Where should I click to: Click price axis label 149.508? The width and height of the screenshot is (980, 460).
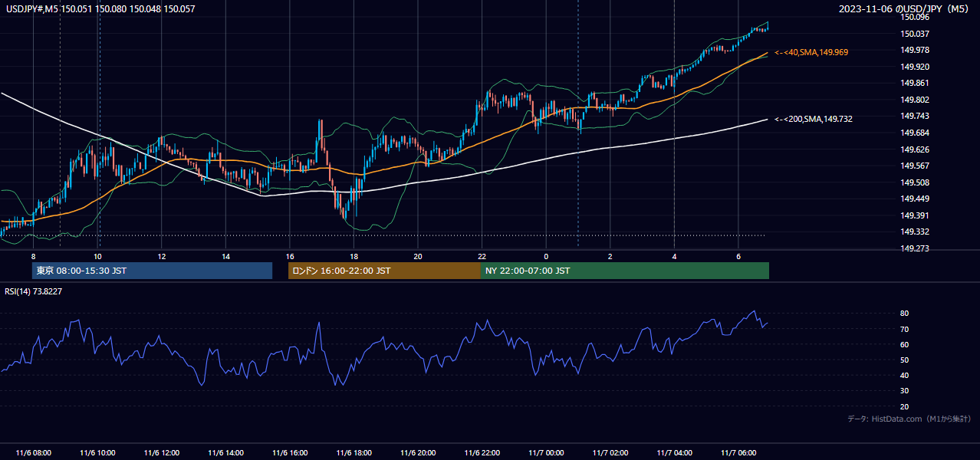[915, 182]
